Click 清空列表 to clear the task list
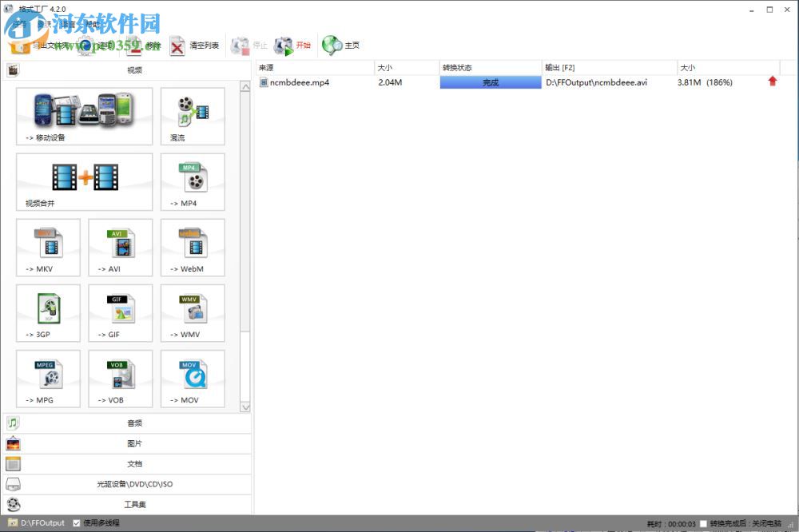799x532 pixels. coord(194,46)
